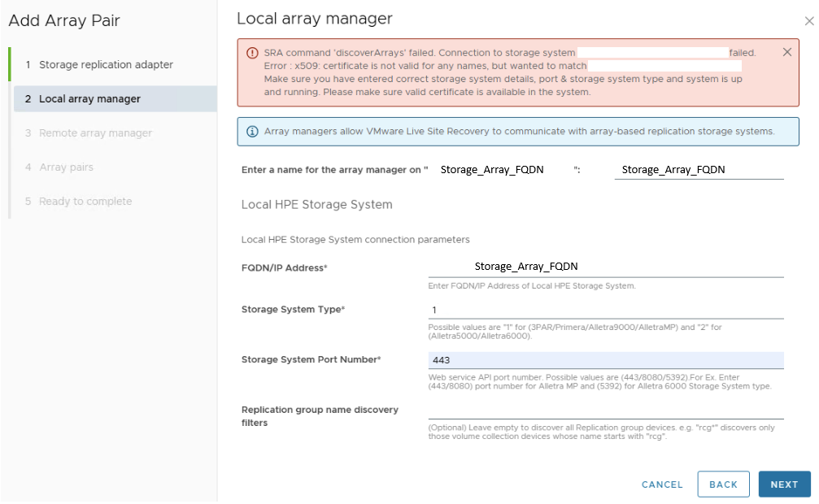The image size is (819, 504).
Task: Dismiss the SRA discoverArrays error banner
Action: pyautogui.click(x=786, y=52)
